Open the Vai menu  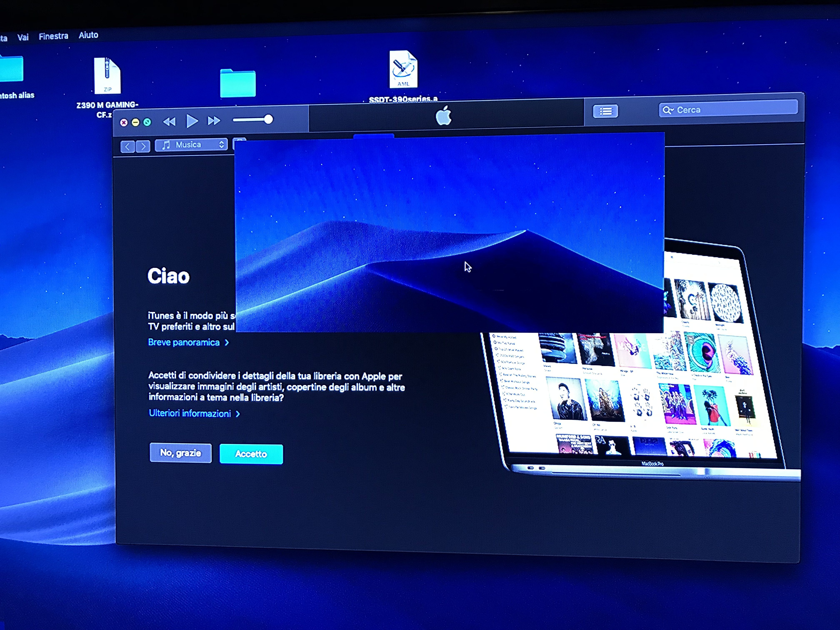(x=23, y=37)
